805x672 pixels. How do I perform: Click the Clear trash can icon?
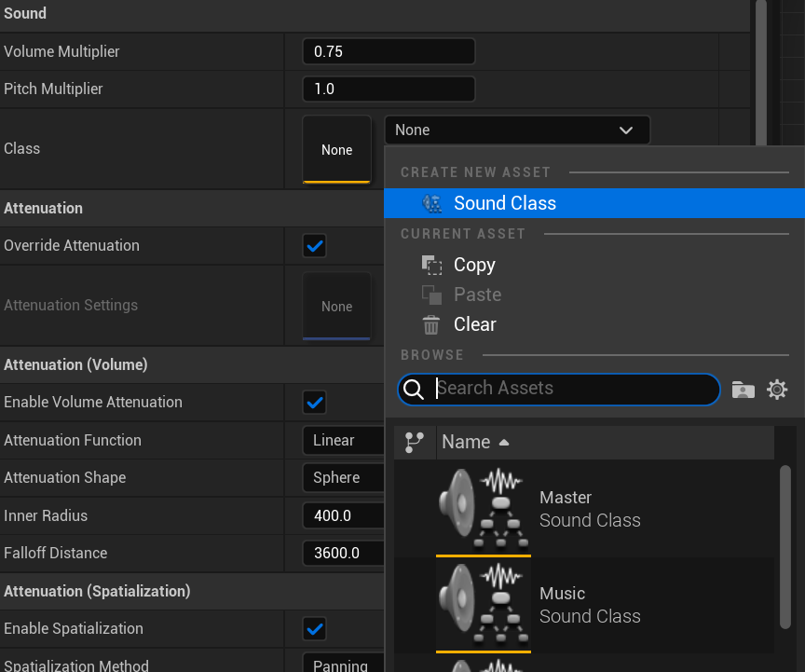tap(431, 324)
